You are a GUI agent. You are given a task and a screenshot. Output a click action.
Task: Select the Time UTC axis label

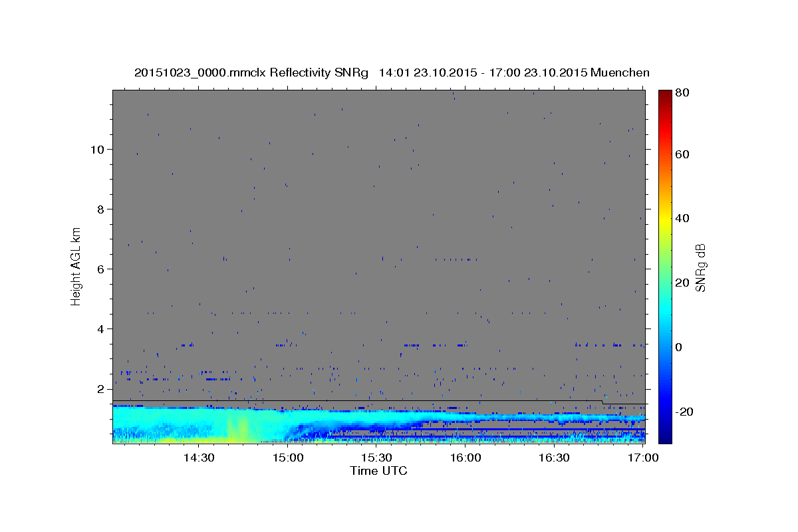pyautogui.click(x=378, y=471)
